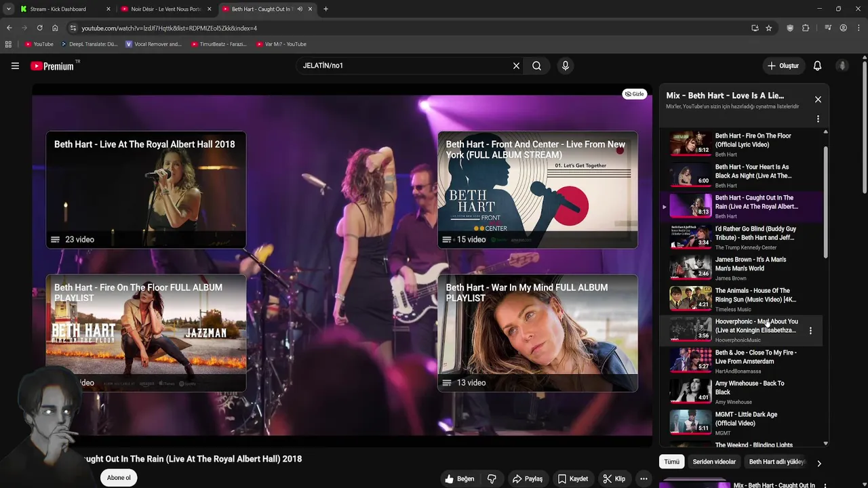Play Beth Hart Fire On The Floor lyric video
The image size is (868, 488).
(x=741, y=144)
